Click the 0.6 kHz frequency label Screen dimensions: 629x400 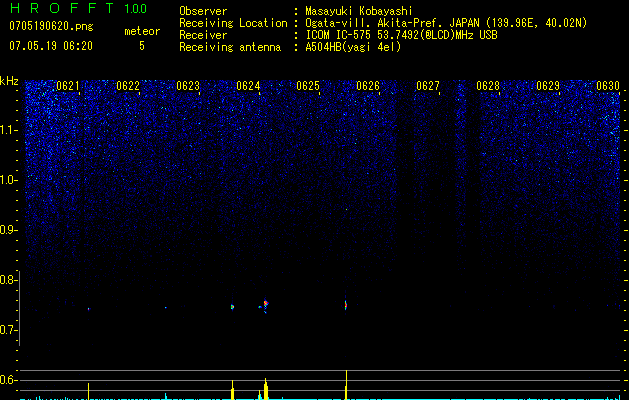[8, 380]
